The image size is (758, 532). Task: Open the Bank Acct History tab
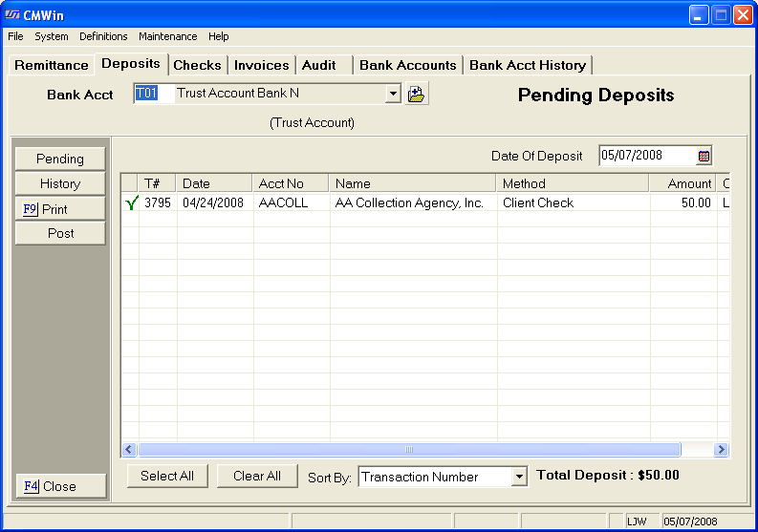(x=528, y=65)
